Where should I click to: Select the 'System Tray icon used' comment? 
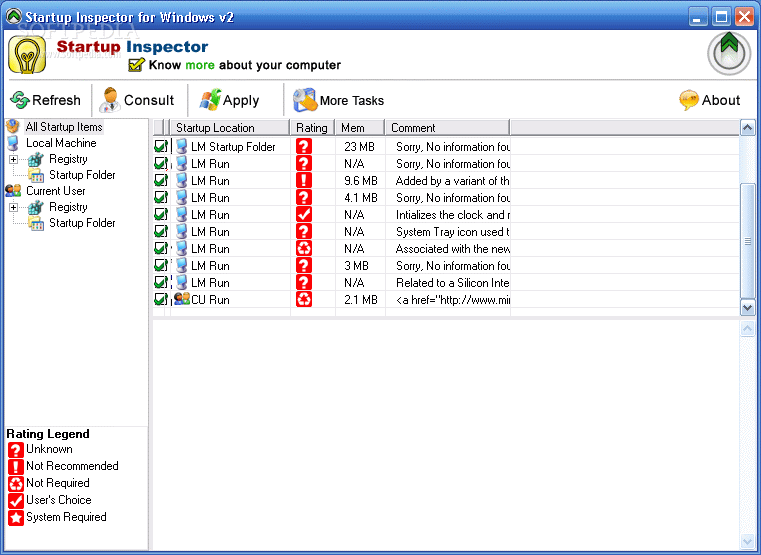coord(448,232)
